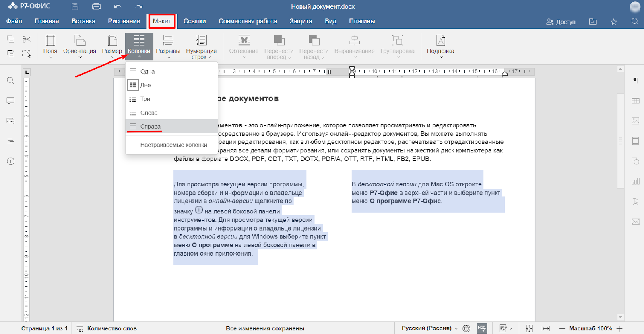Click the vertical scrollbar thumb
This screenshot has height=334, width=644.
tap(621, 141)
